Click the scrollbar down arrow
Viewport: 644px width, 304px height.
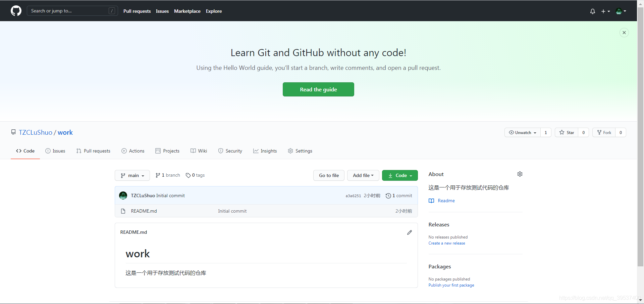[640, 300]
